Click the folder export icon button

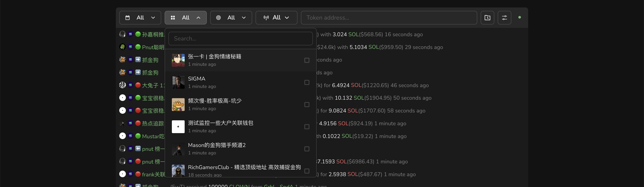[487, 18]
